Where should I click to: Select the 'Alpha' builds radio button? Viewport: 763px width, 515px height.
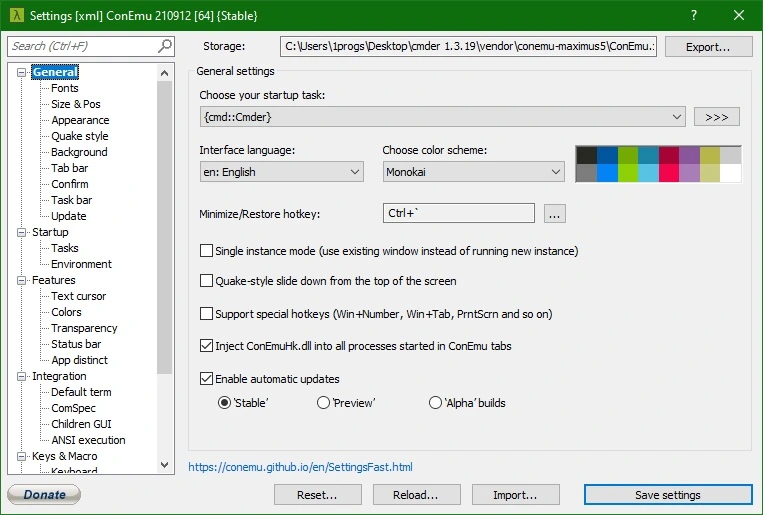pos(435,403)
